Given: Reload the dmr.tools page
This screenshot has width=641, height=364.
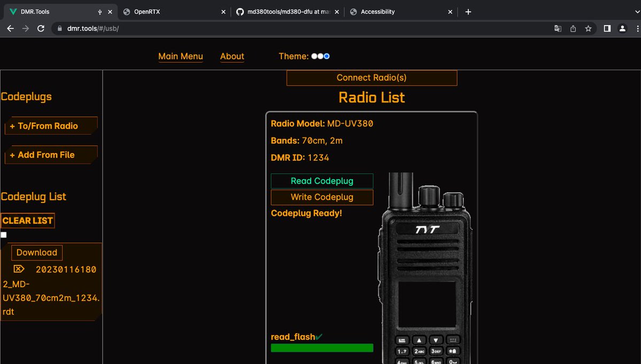Looking at the screenshot, I should coord(41,28).
